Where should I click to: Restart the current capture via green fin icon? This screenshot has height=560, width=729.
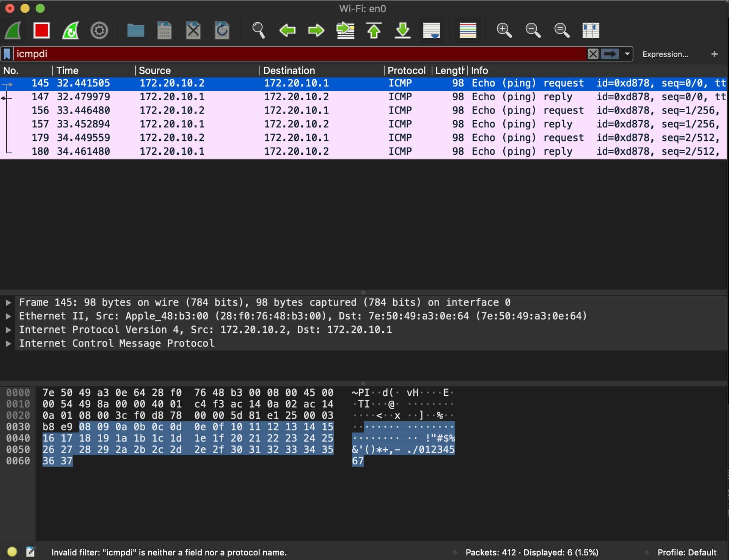[x=71, y=30]
